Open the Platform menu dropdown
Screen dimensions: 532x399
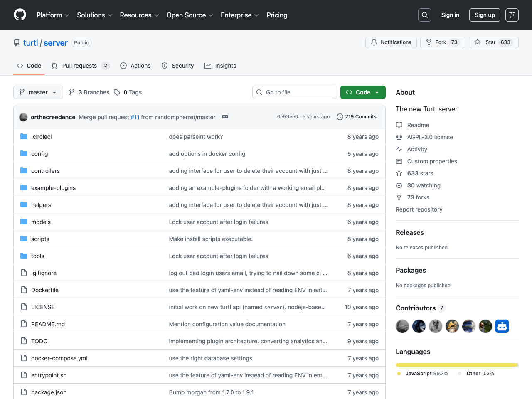(x=52, y=15)
